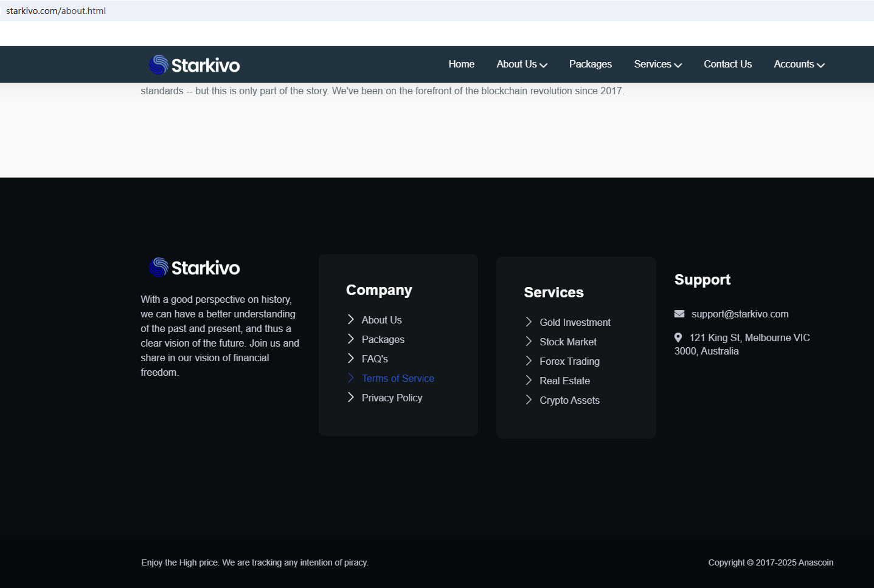Image resolution: width=874 pixels, height=588 pixels.
Task: Expand the About Us navbar dropdown
Action: (521, 64)
